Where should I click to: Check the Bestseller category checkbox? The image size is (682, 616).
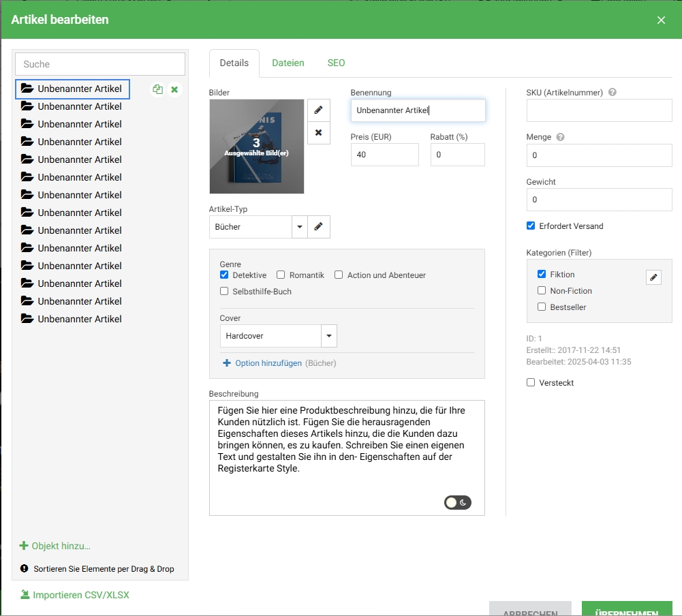tap(542, 307)
